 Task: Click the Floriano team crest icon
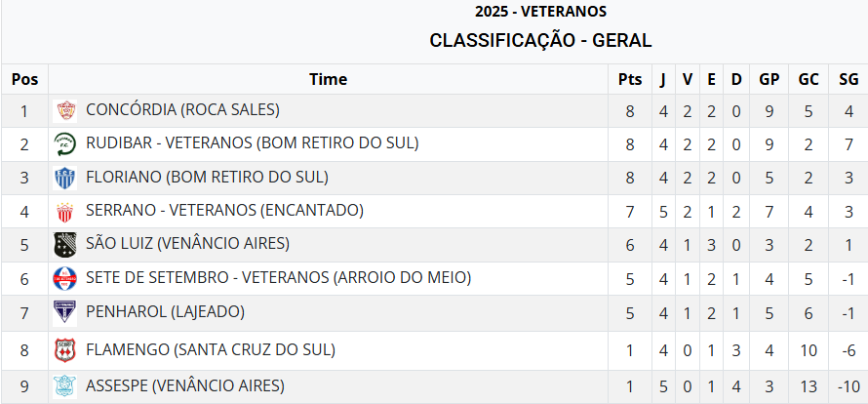tap(65, 178)
